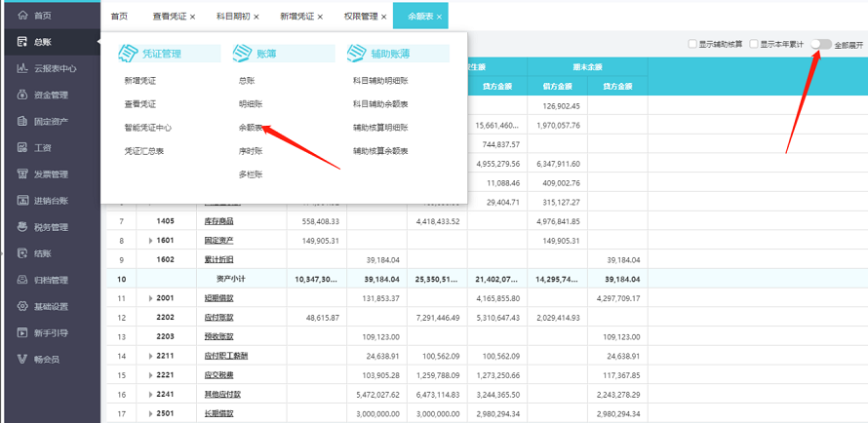Open 明细账 under the 账簿 menu
868x423 pixels.
pyautogui.click(x=251, y=104)
